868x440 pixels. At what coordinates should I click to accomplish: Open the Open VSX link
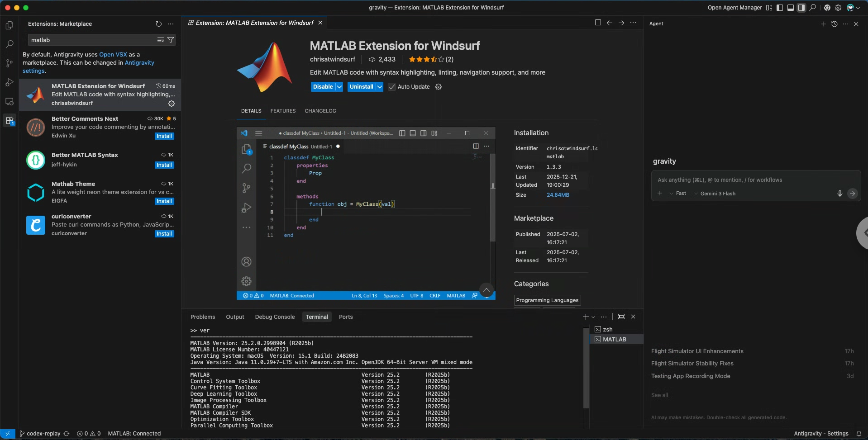(x=113, y=55)
